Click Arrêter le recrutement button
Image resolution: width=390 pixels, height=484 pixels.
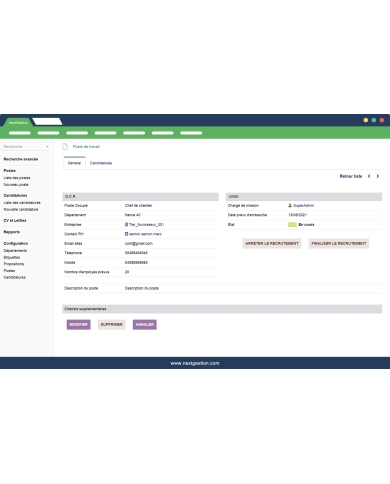click(x=272, y=244)
